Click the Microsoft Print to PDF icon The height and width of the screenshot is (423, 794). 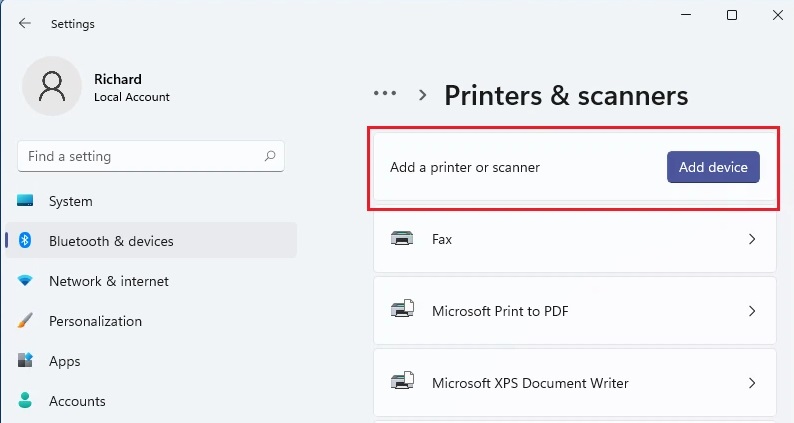tap(402, 311)
